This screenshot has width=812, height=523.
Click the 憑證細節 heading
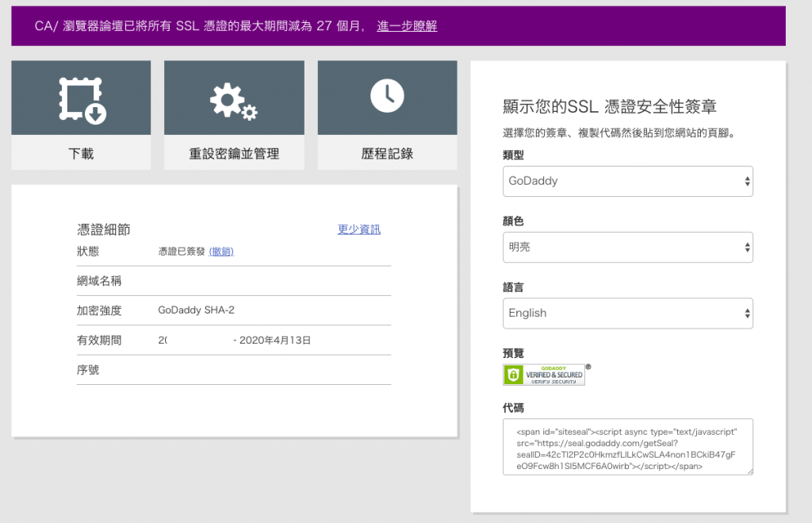104,229
